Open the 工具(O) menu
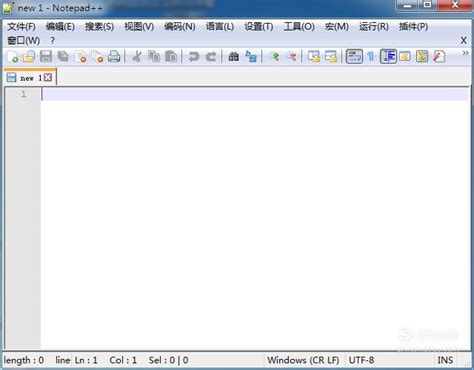The width and height of the screenshot is (474, 370). (x=299, y=26)
